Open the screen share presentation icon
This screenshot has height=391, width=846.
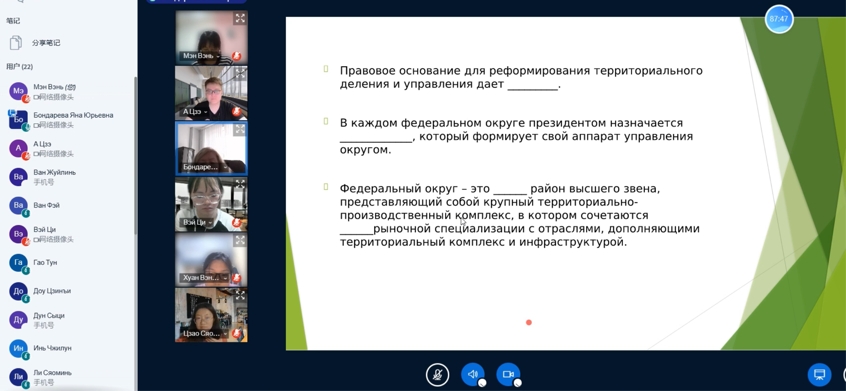point(819,374)
